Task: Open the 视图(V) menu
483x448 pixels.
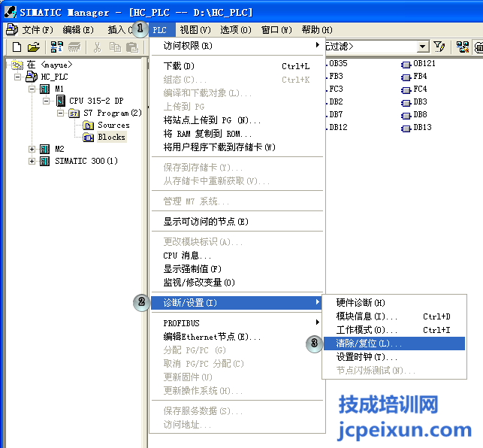Action: pos(195,29)
